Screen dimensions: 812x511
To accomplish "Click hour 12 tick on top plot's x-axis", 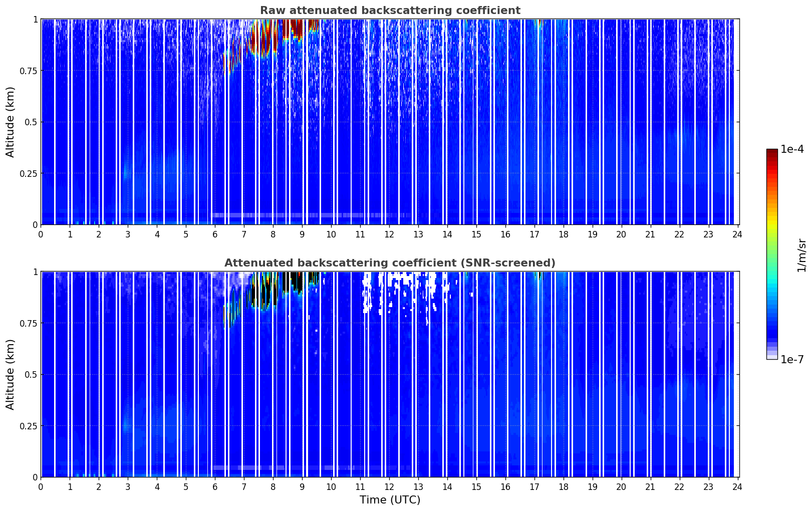I will click(x=389, y=234).
